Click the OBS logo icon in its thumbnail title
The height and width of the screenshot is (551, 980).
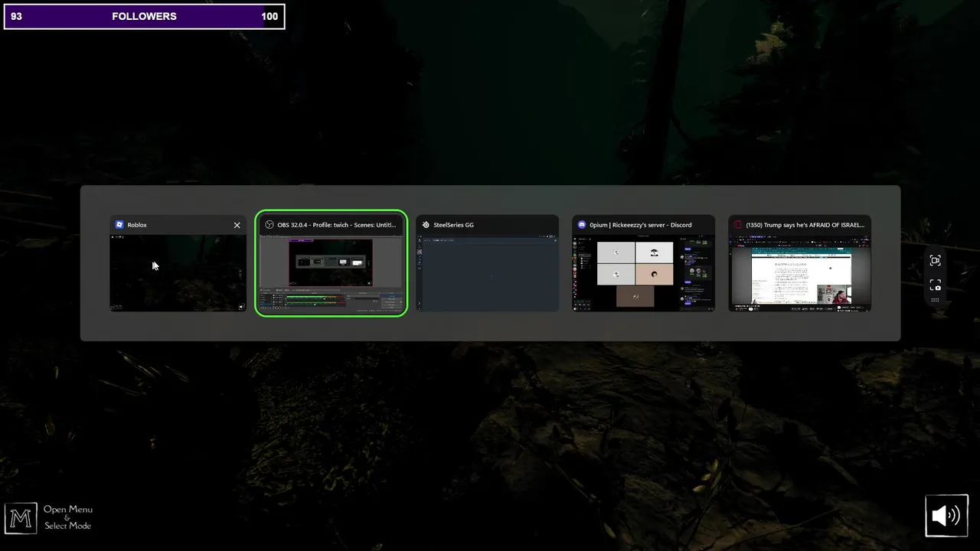(269, 225)
